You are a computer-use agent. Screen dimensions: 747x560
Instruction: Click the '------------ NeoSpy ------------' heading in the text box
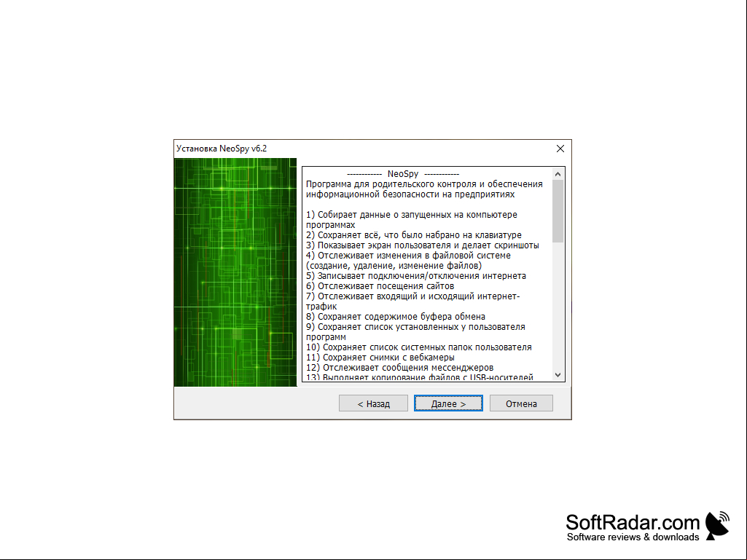[x=403, y=174]
